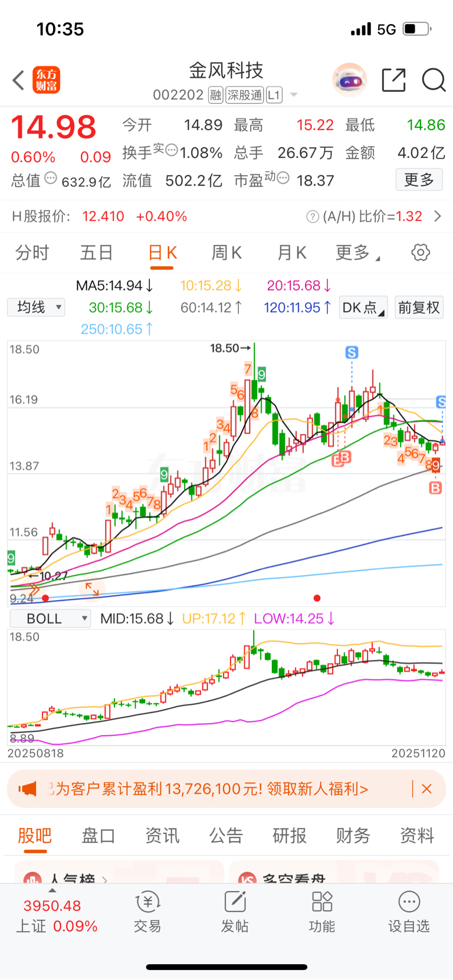Tap the 20250818 start date label
This screenshot has height=980, width=453.
coord(35,753)
